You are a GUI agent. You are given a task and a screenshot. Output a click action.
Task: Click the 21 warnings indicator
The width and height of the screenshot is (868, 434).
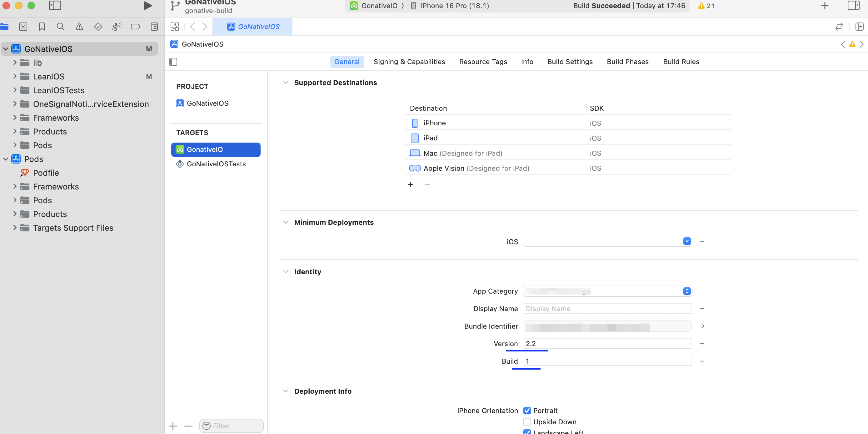click(706, 6)
